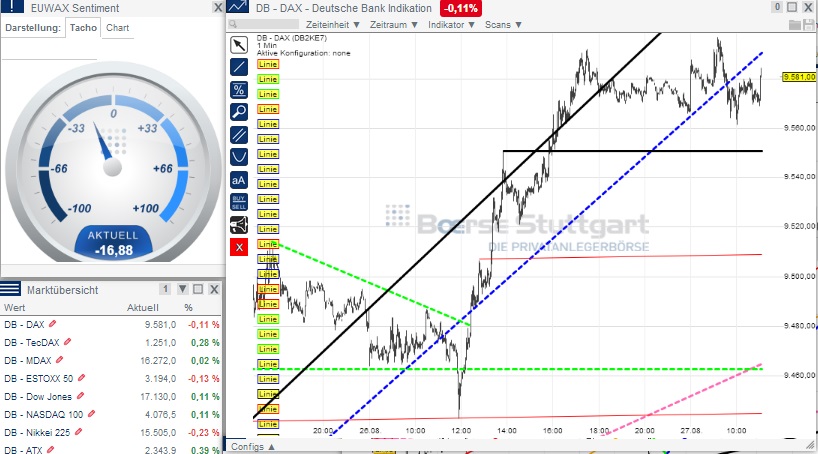The image size is (818, 454).
Task: Open the Indikator dropdown
Action: coord(451,25)
